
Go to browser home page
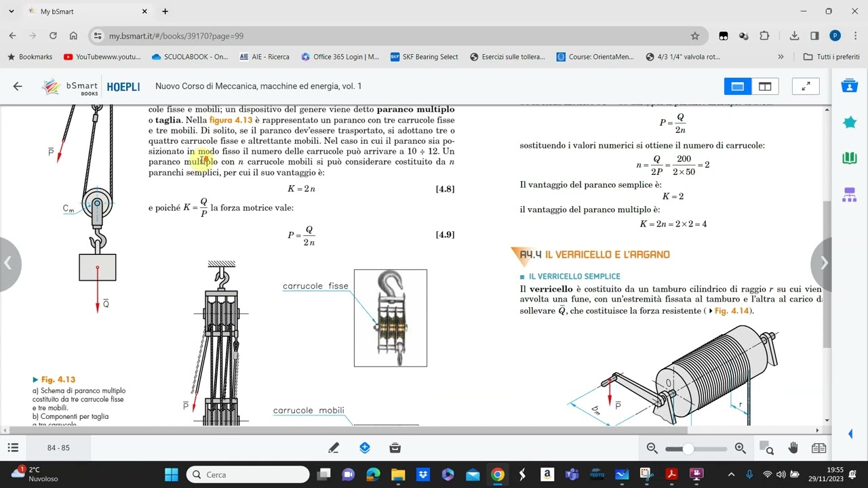73,36
